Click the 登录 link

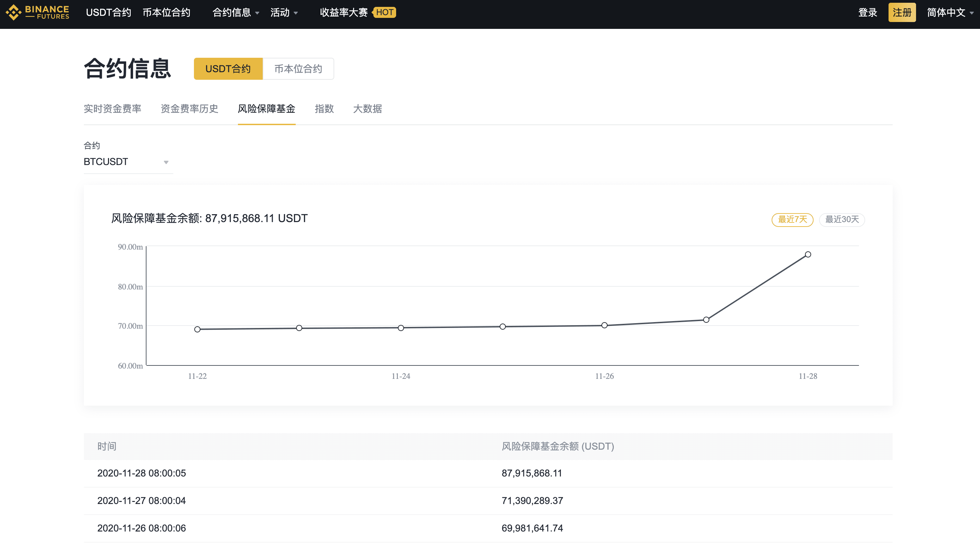868,13
